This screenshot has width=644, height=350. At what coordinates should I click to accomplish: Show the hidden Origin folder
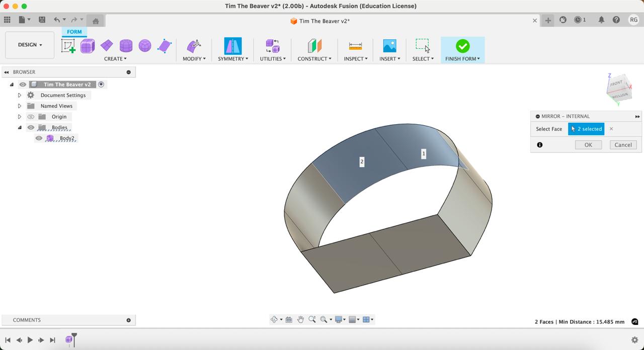pos(31,117)
